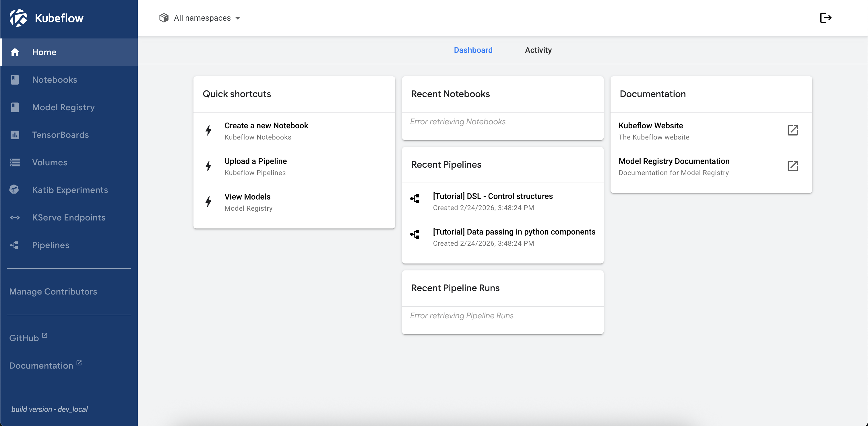
Task: Click lightning icon beside Upload a Pipeline
Action: 209,166
